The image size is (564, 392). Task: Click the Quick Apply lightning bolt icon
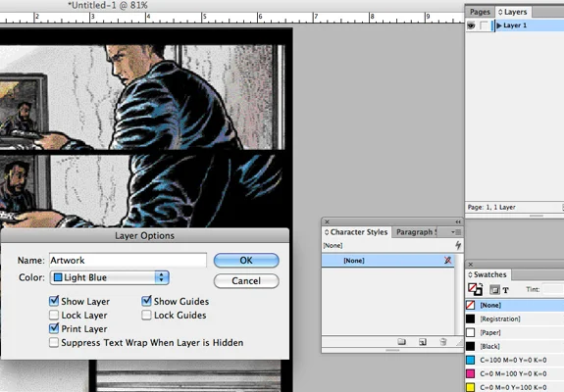[x=458, y=245]
